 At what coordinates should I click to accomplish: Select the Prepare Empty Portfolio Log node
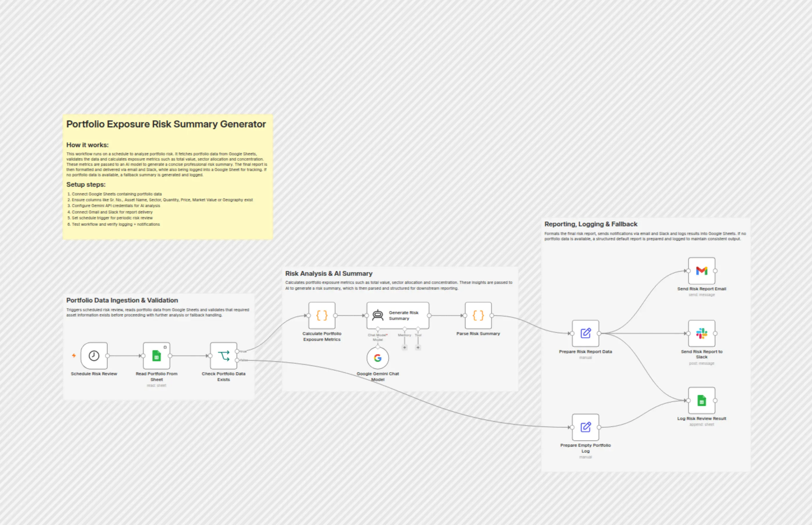click(x=586, y=427)
